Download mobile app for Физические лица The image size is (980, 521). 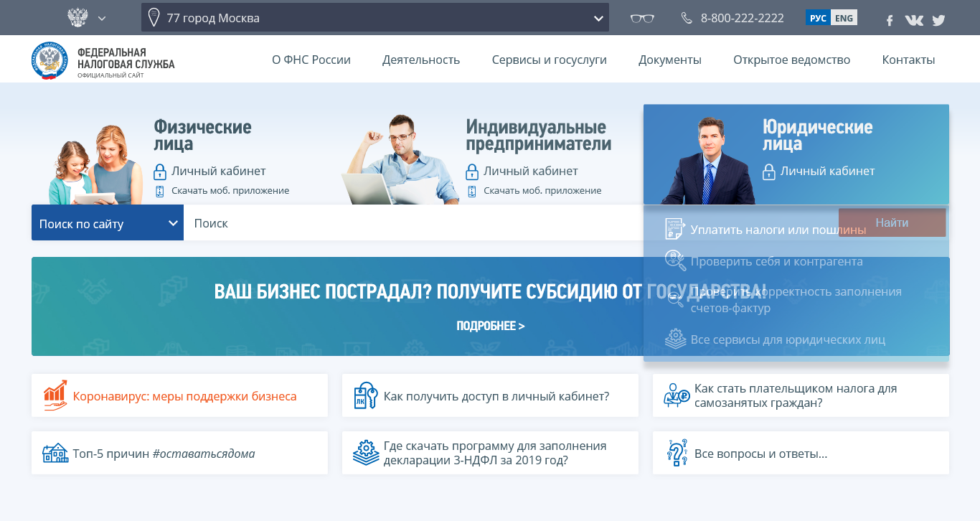(x=230, y=190)
